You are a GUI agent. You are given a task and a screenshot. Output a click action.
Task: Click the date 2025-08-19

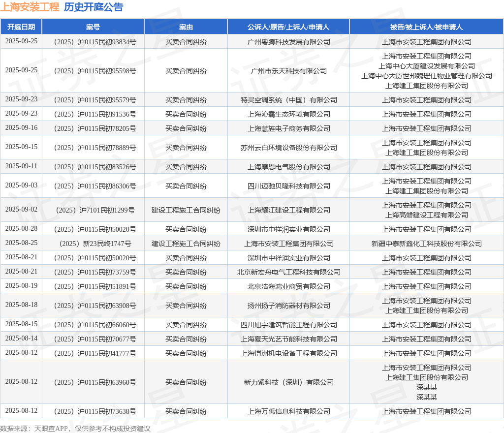(x=21, y=285)
